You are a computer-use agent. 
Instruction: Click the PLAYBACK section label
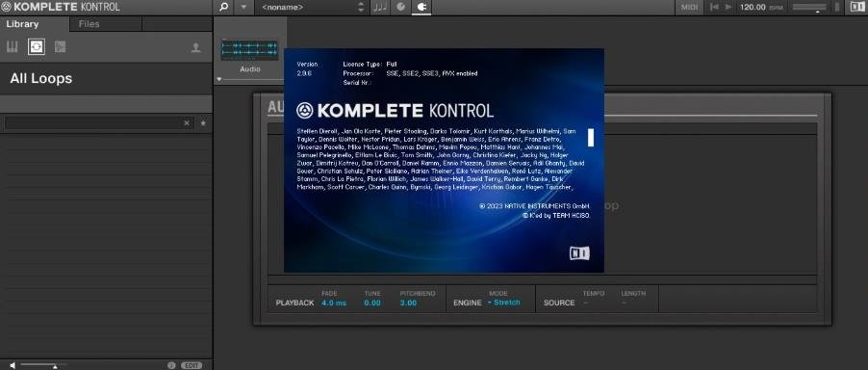(x=295, y=303)
